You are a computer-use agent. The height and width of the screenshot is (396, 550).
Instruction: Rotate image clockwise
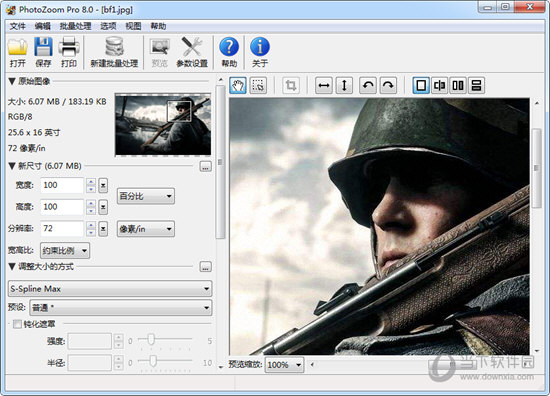tap(388, 85)
